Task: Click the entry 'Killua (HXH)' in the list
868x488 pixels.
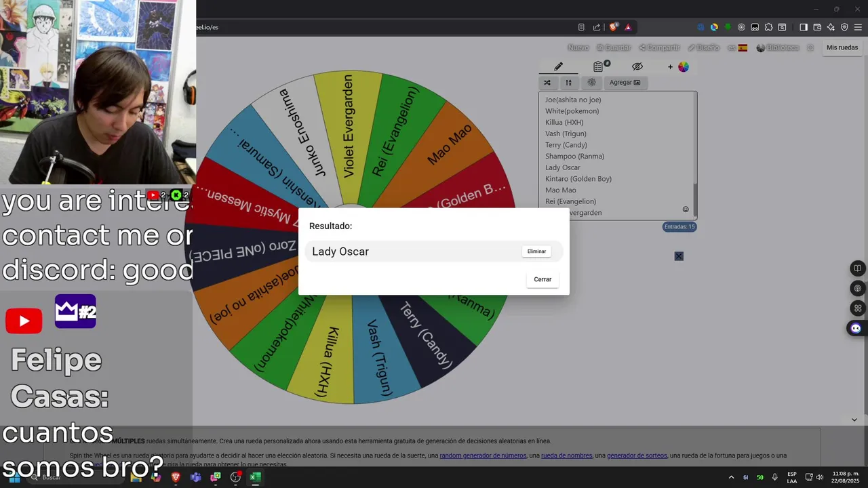Action: click(564, 122)
